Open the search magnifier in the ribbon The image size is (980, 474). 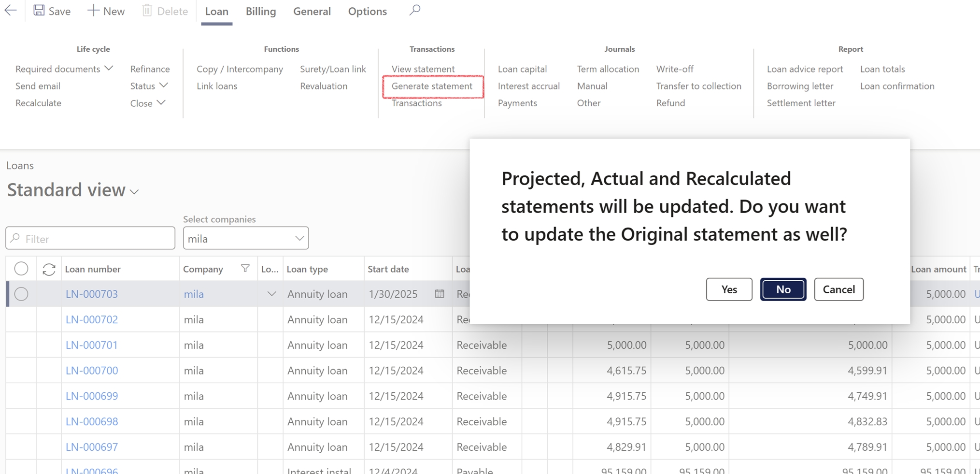point(414,10)
